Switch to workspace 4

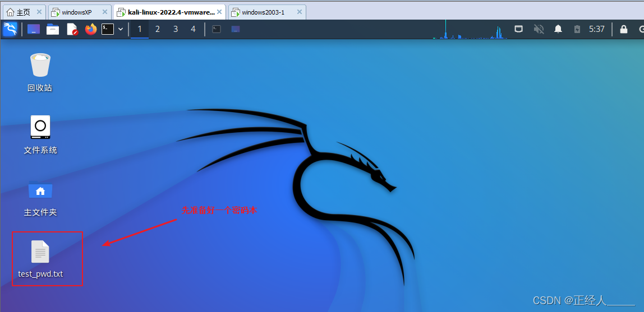193,29
